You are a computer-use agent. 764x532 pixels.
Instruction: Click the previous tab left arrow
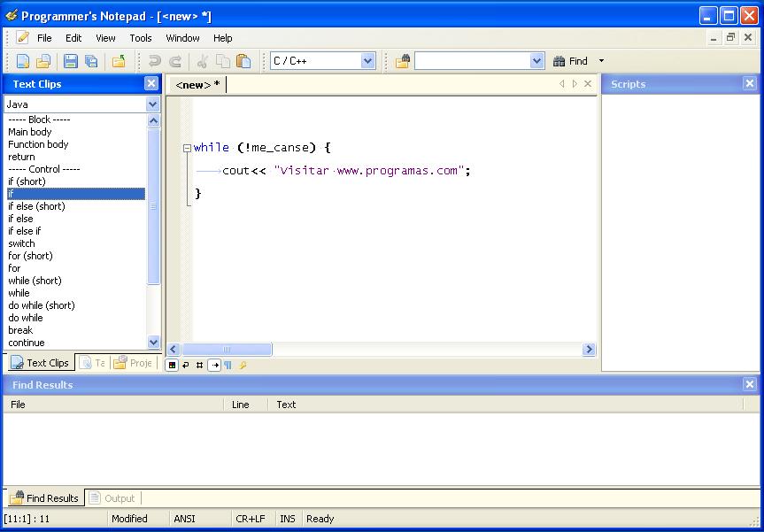pos(562,84)
